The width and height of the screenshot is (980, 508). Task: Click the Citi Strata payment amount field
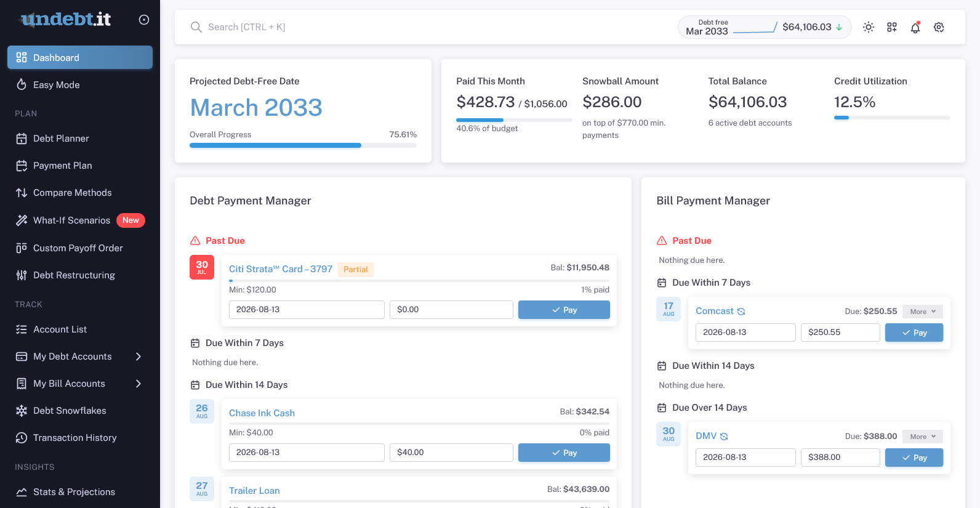point(451,310)
